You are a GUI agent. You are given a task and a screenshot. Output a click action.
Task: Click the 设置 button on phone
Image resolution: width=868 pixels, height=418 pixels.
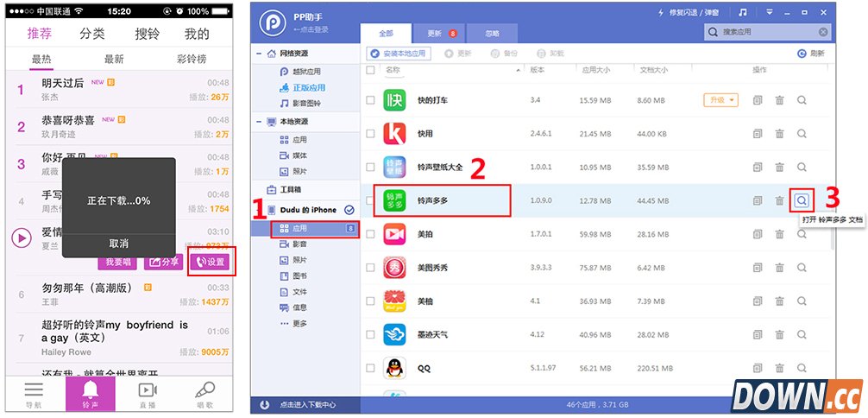[210, 262]
